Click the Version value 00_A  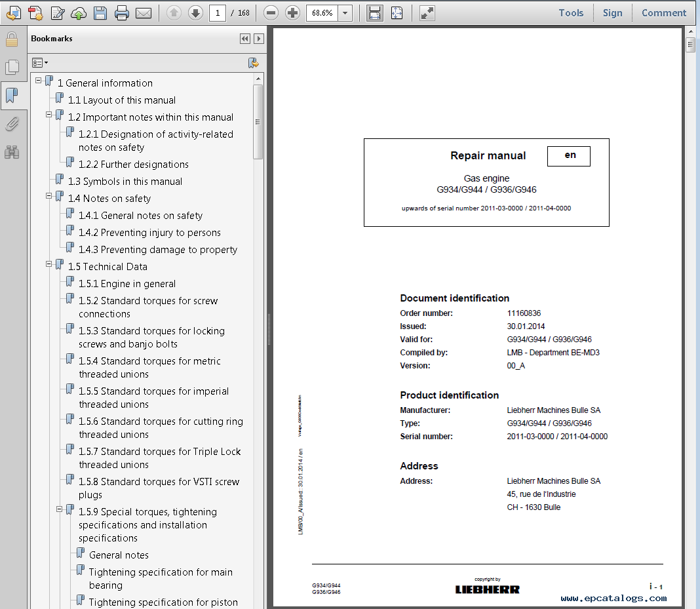click(516, 366)
